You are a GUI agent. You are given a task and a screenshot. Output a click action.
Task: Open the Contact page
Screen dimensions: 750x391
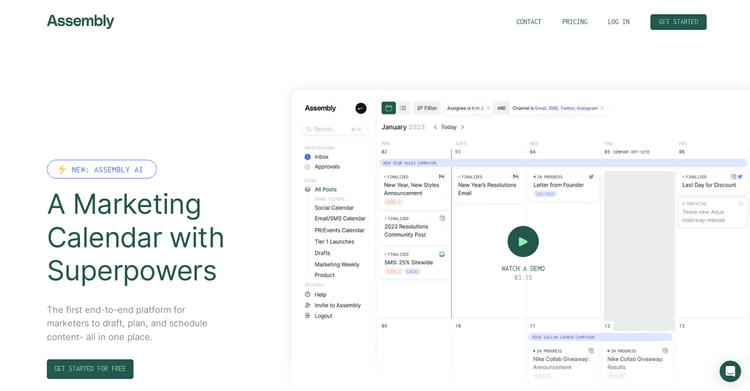click(x=529, y=22)
